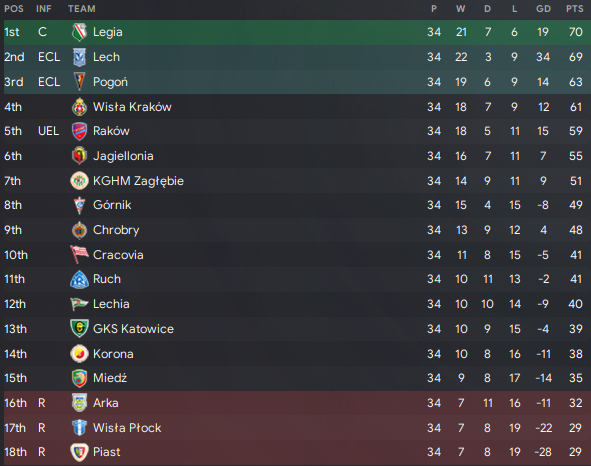Screen dimensions: 591x466
Task: Click the Ruch blue badge icon
Action: 79,279
